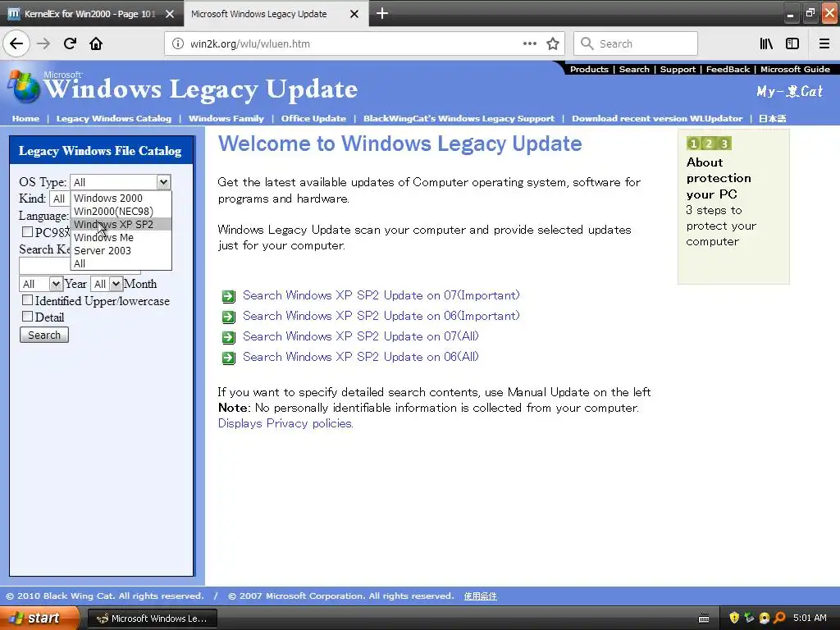Choose All at bottom of OS list

click(121, 263)
